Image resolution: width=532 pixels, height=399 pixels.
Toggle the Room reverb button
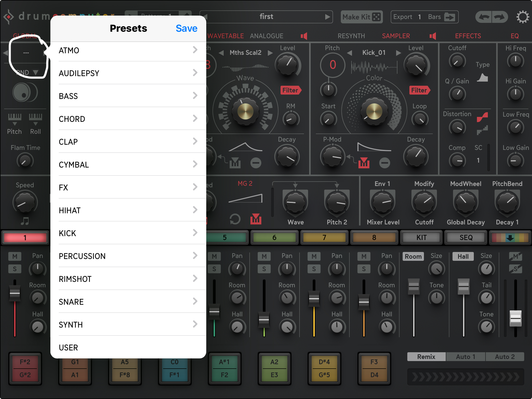413,256
